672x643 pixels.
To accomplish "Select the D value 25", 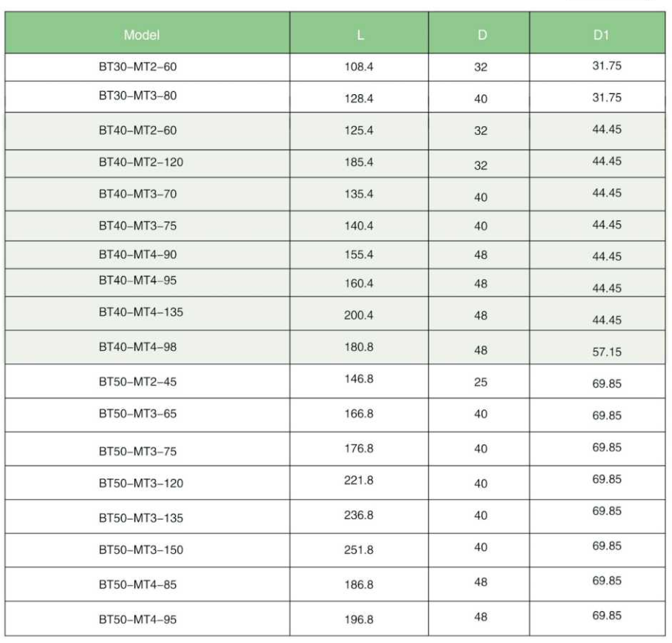I will point(481,383).
